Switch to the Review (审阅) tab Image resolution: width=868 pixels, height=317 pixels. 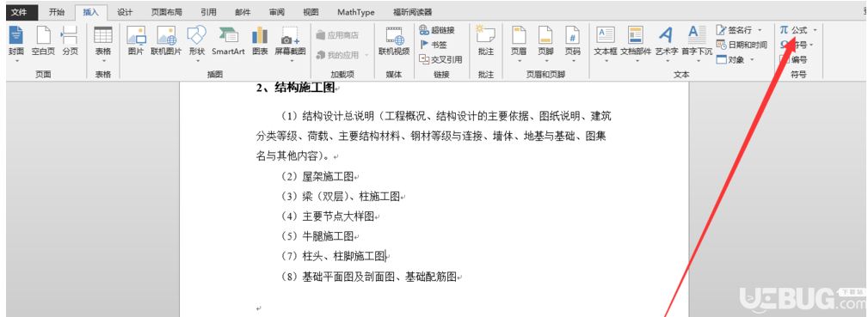click(277, 12)
